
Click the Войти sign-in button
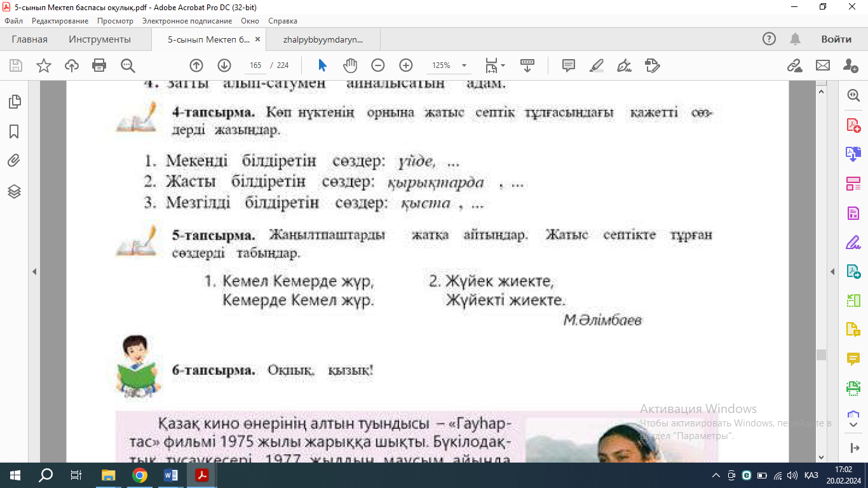[x=836, y=39]
